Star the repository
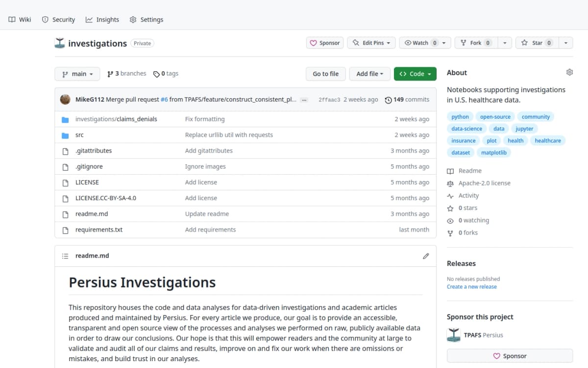588x368 pixels. (537, 43)
